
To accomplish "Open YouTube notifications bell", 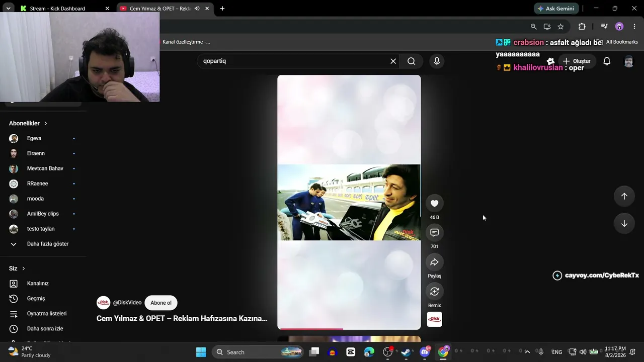I will pyautogui.click(x=607, y=61).
